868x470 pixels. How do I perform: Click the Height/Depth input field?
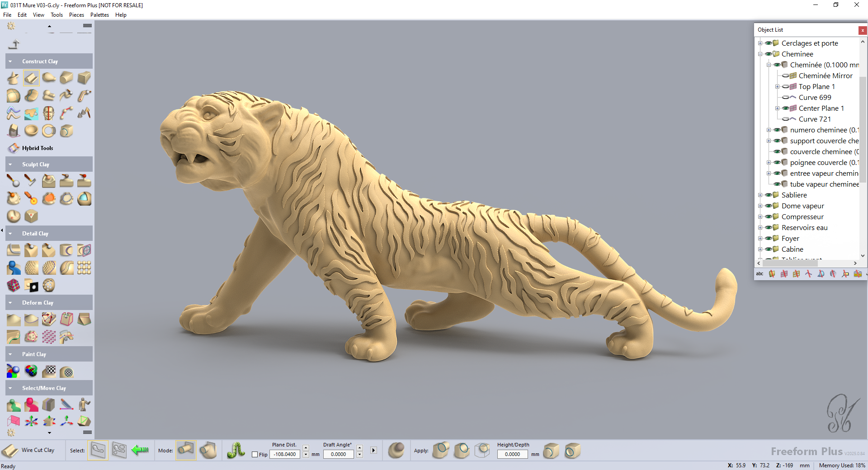(x=512, y=455)
